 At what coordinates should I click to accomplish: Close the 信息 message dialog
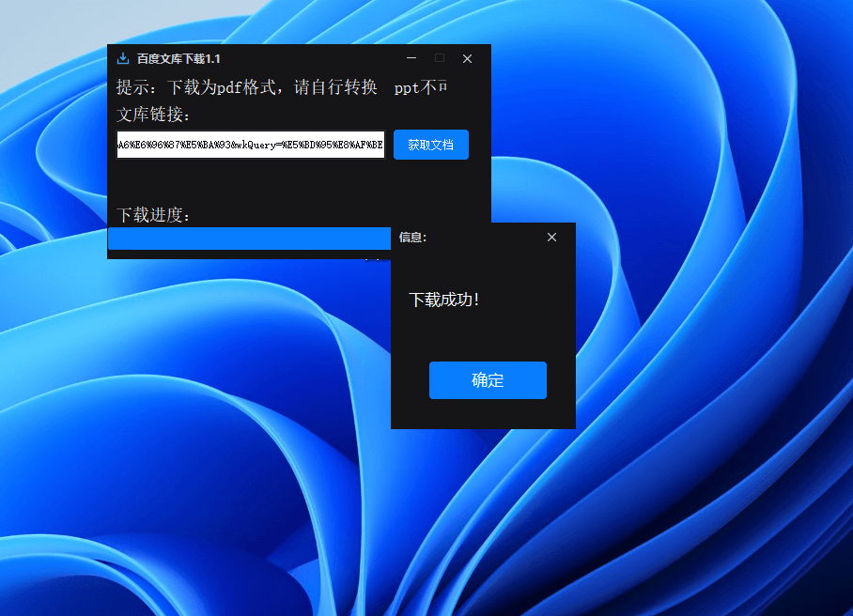pos(551,237)
